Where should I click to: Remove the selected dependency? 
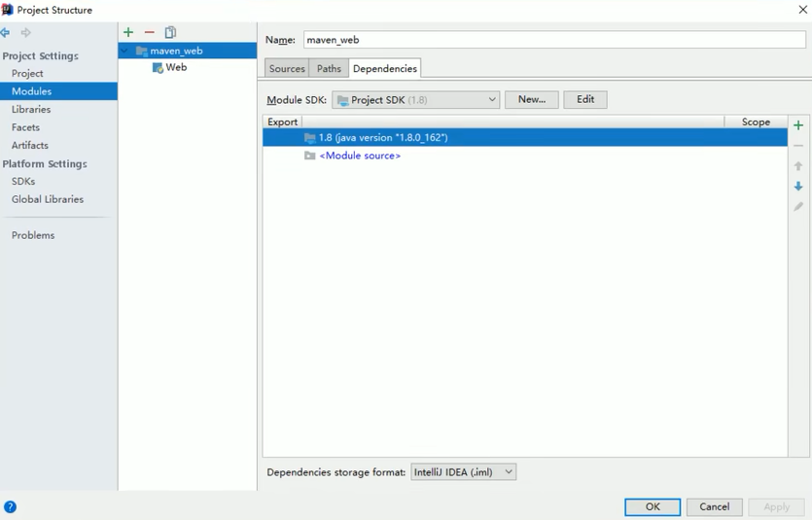coord(798,146)
